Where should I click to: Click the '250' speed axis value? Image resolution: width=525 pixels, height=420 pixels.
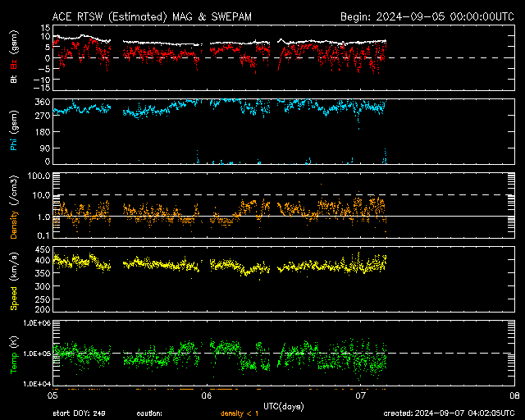[x=43, y=299]
